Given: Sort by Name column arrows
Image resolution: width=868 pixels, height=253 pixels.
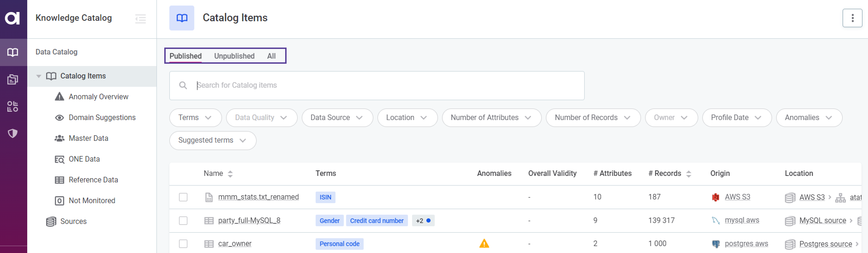Looking at the screenshot, I should click(x=230, y=174).
